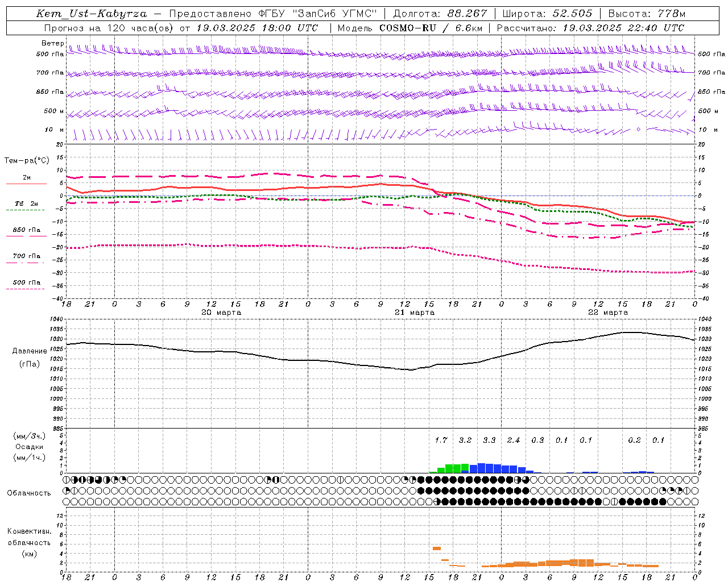Click the 10 м wind level label on left
728x582 pixels.
tap(54, 130)
